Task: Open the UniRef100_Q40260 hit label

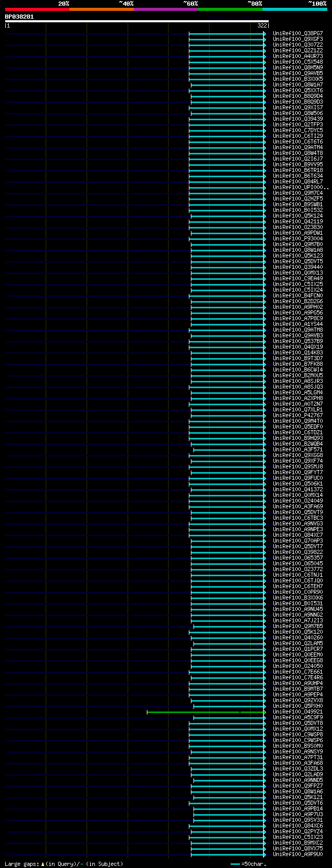Action: point(298,638)
